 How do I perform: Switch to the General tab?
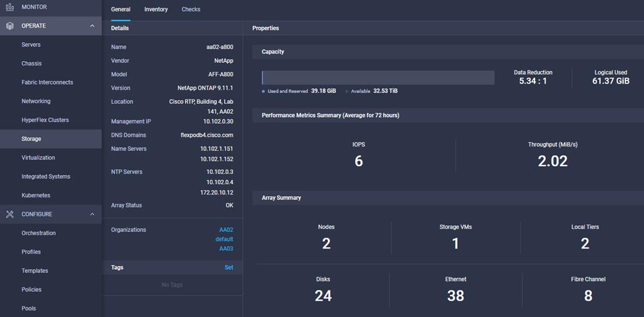point(121,9)
